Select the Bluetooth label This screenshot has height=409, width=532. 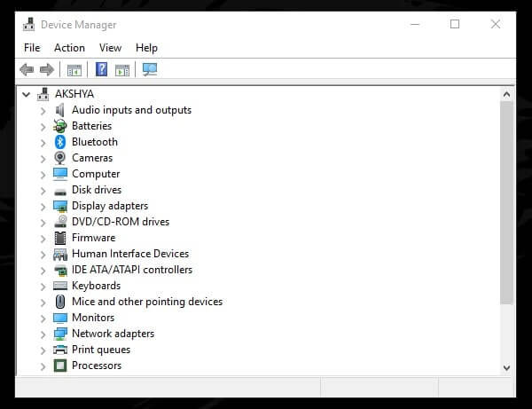[95, 142]
